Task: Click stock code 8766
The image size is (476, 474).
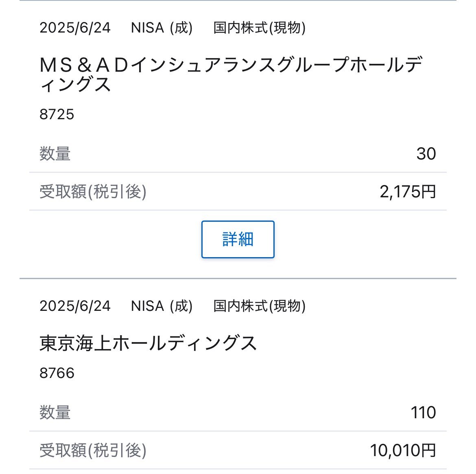Action: pyautogui.click(x=57, y=373)
